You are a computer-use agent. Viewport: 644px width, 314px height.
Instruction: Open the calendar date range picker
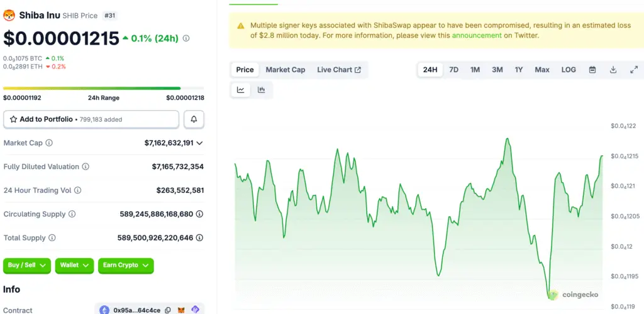coord(592,70)
